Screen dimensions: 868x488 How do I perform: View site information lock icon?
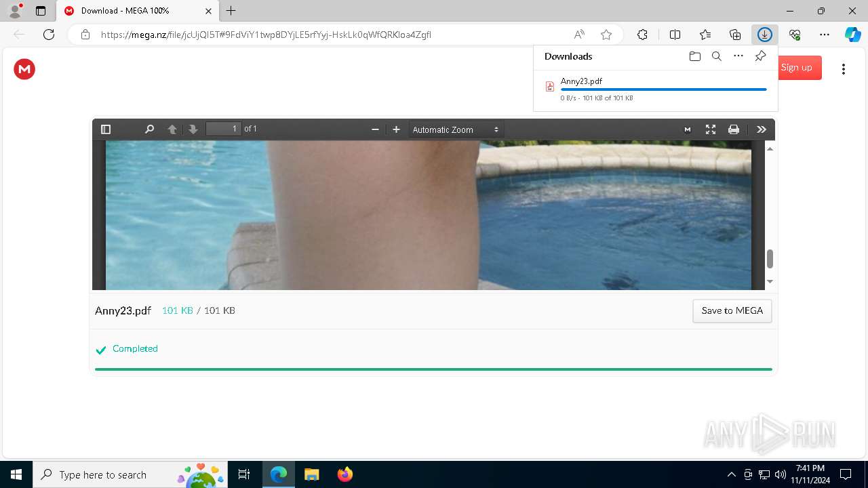pyautogui.click(x=85, y=35)
